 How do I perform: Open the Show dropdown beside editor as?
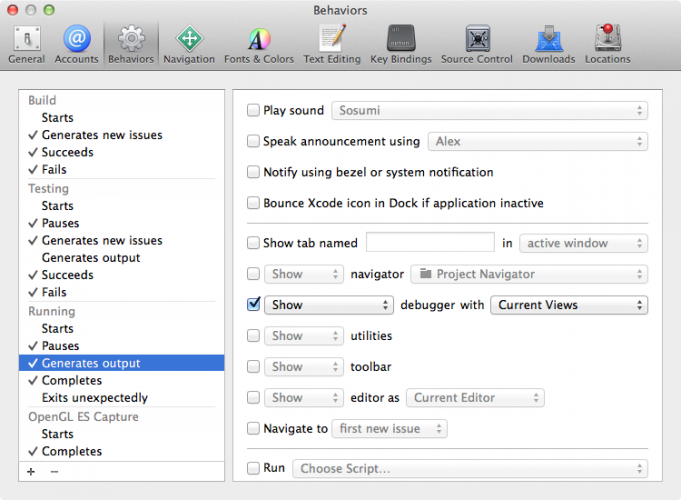click(x=304, y=397)
